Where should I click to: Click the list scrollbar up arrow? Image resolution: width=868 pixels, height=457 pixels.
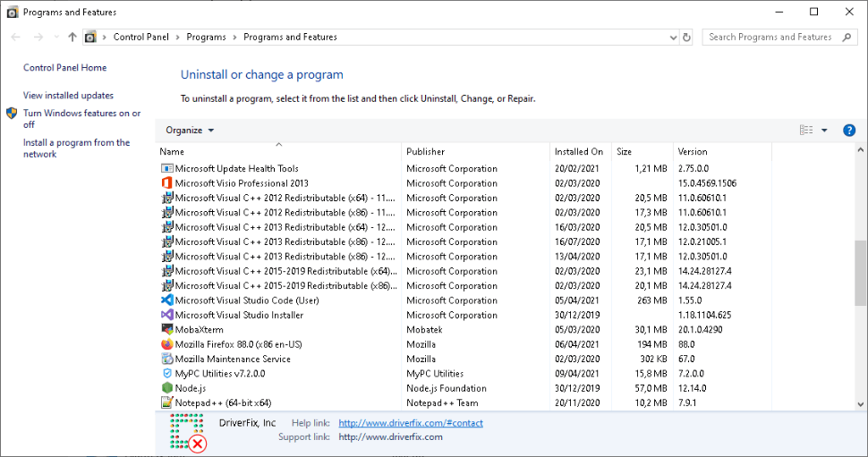point(860,150)
